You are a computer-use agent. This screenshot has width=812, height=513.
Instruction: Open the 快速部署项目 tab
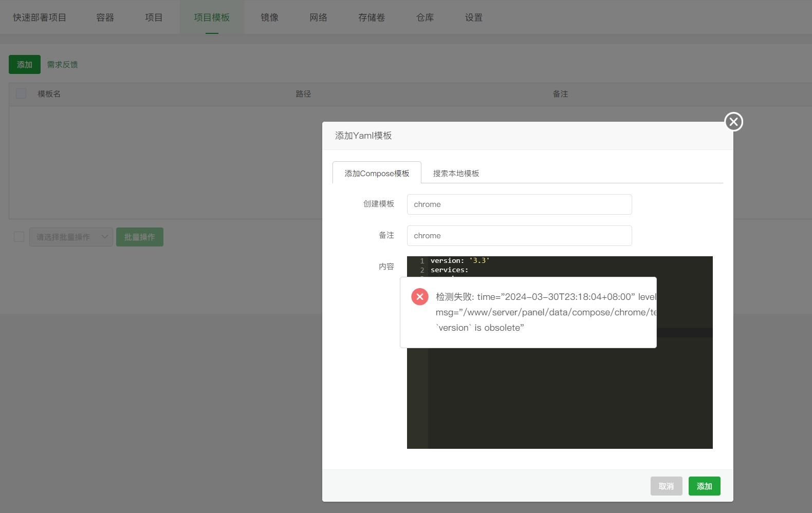(40, 17)
